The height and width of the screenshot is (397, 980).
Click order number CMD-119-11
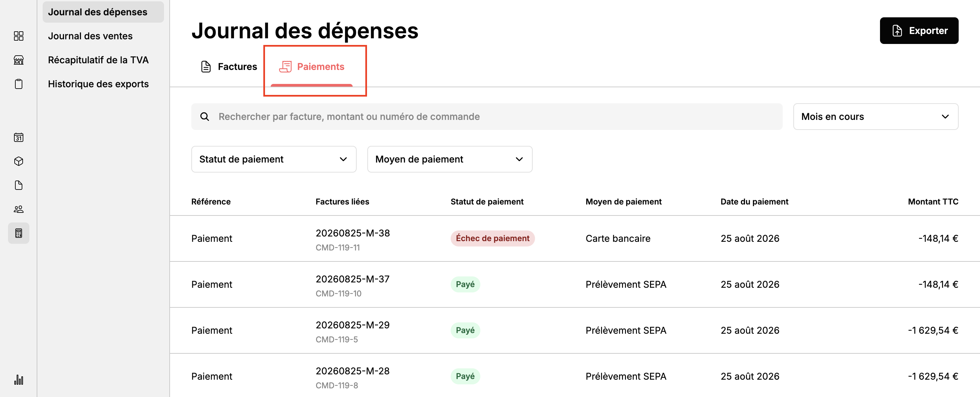pos(337,247)
